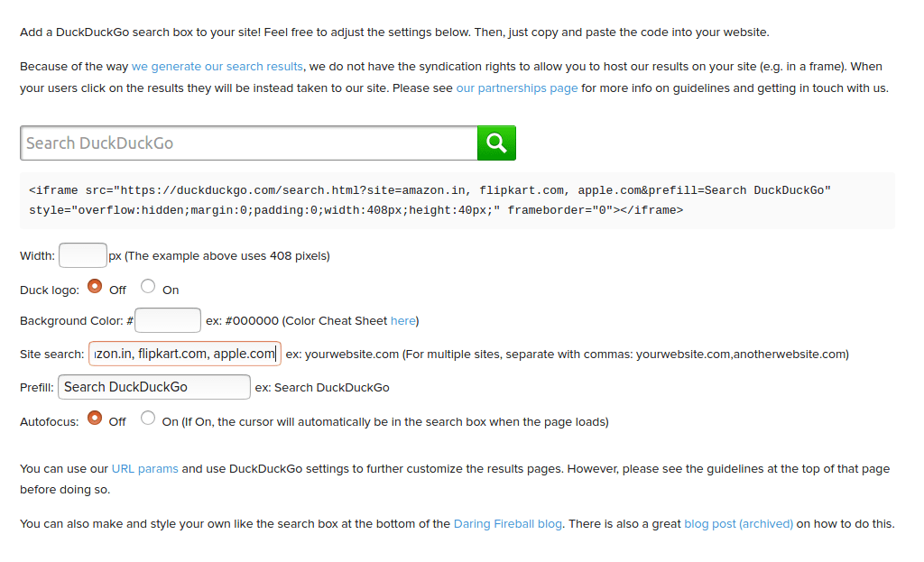Screen dimensions: 924x562
Task: Turn the Duck logo On
Action: pyautogui.click(x=147, y=285)
